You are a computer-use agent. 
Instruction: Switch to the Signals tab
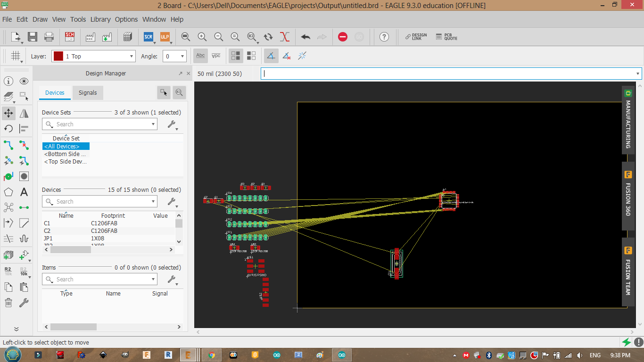click(x=88, y=93)
